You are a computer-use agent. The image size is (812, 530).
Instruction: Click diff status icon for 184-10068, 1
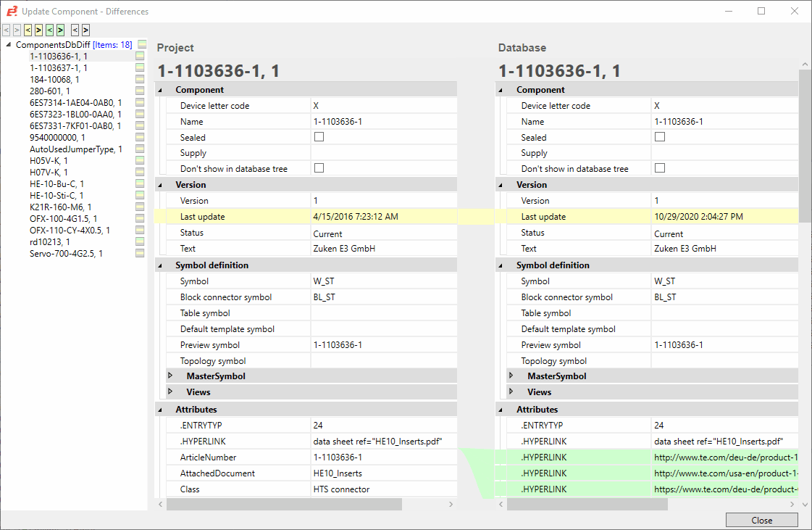click(x=140, y=79)
